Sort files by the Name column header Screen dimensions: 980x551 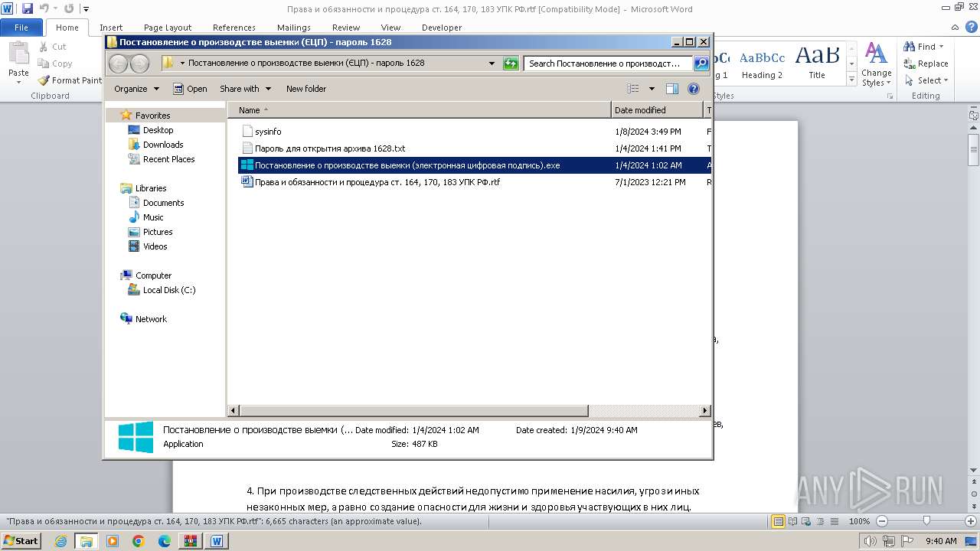pos(420,110)
